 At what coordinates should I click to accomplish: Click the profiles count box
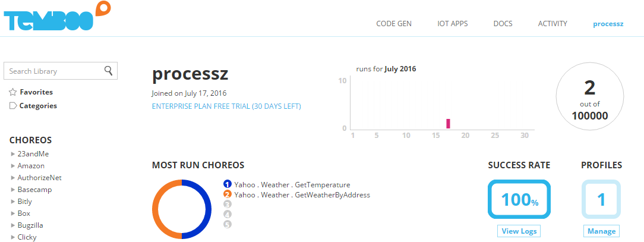pos(601,199)
